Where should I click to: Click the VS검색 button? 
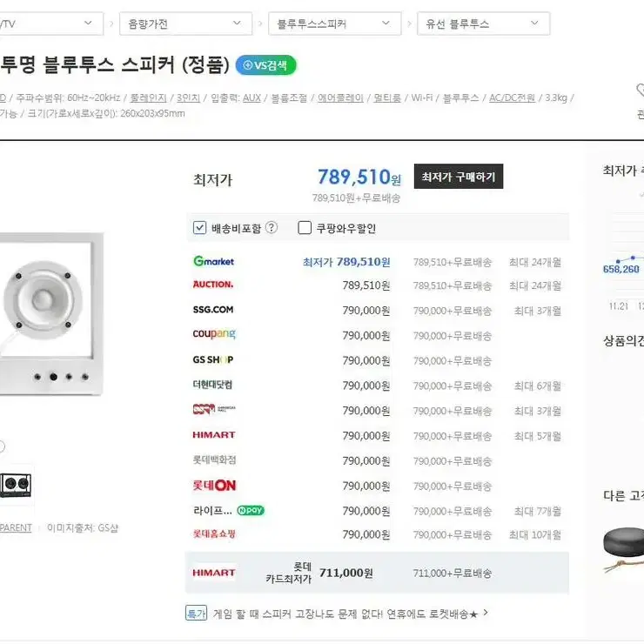265,65
